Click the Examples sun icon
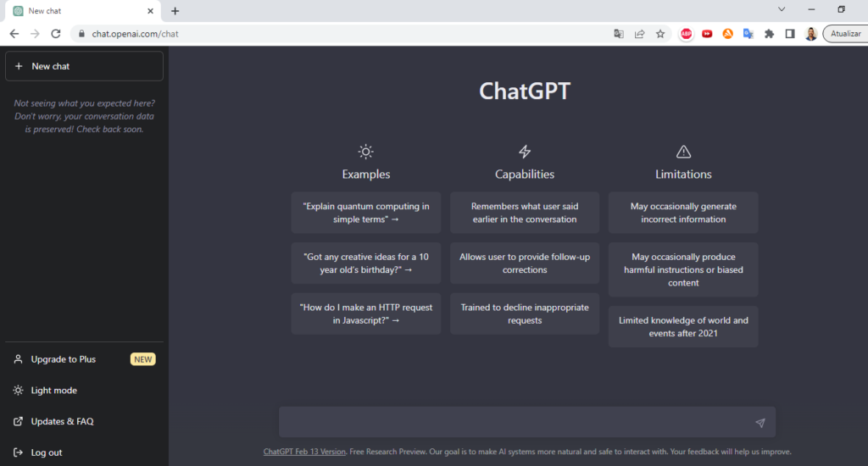 (366, 152)
